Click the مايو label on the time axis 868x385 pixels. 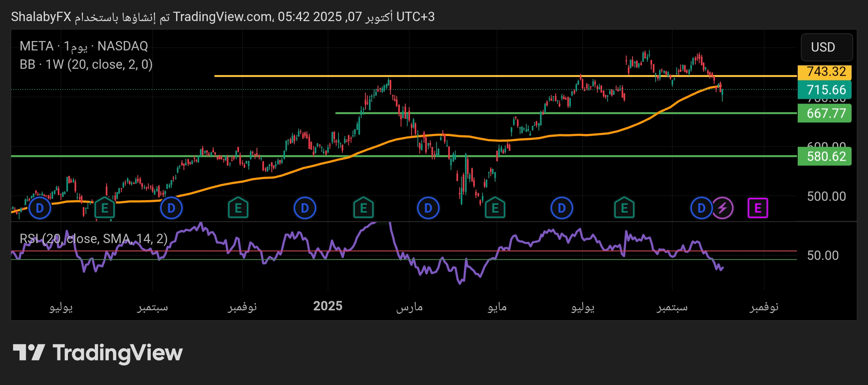click(x=497, y=307)
